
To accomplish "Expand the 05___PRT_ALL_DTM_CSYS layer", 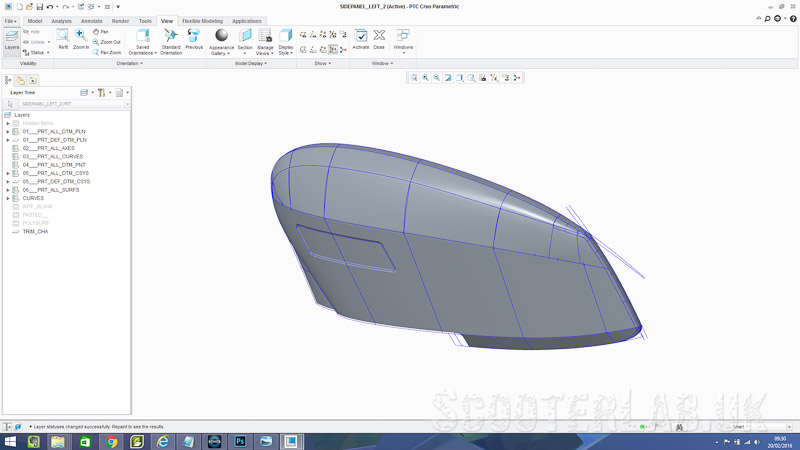I will [8, 173].
